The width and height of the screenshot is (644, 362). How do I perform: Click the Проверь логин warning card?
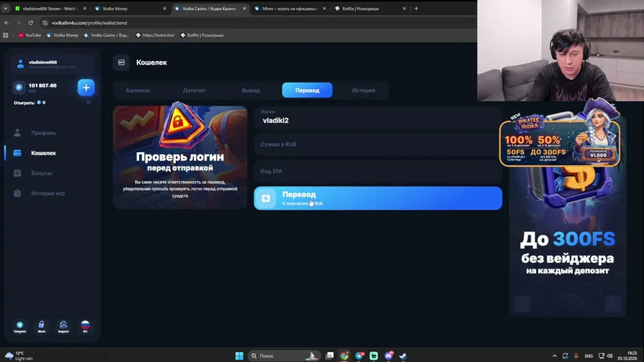(180, 158)
